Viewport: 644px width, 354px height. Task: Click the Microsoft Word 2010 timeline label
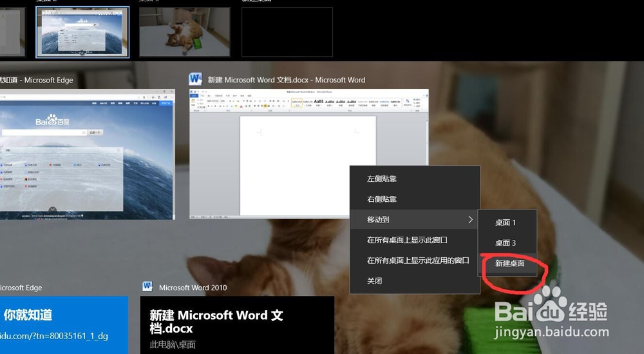pyautogui.click(x=193, y=288)
